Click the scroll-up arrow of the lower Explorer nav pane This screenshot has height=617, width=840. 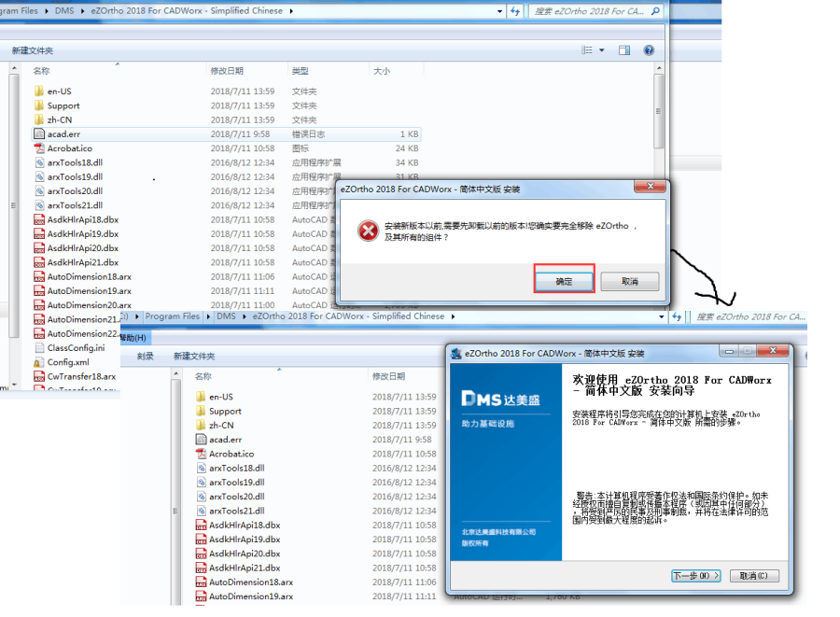pos(176,373)
